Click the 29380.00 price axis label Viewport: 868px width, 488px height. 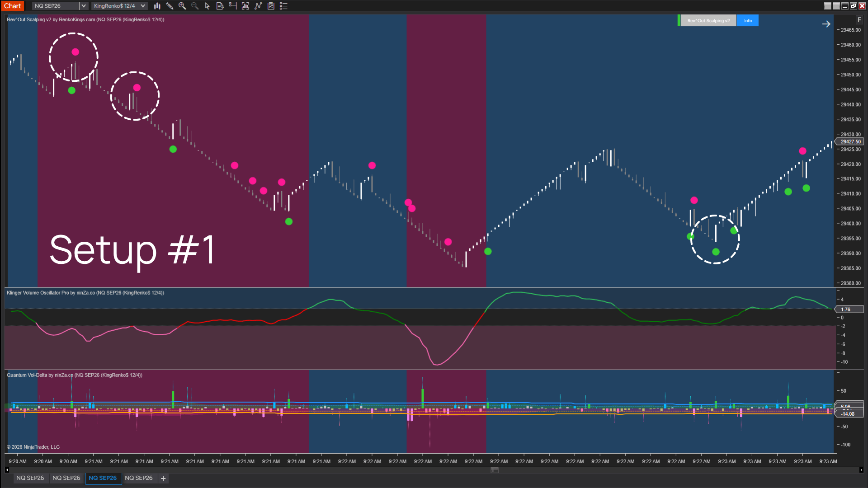tap(851, 283)
